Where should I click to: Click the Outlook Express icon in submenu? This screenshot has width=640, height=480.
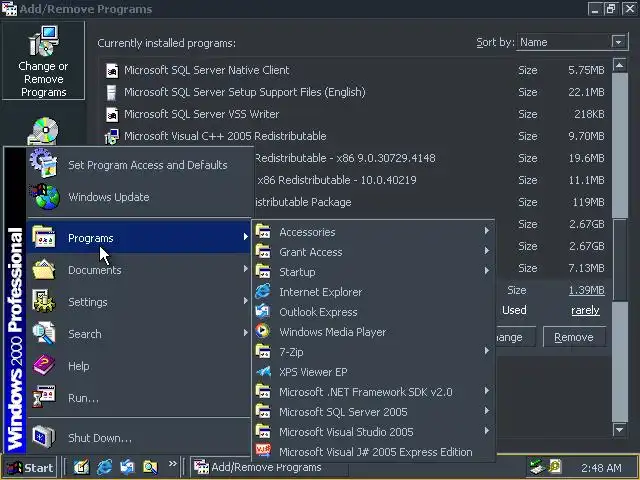tap(263, 311)
